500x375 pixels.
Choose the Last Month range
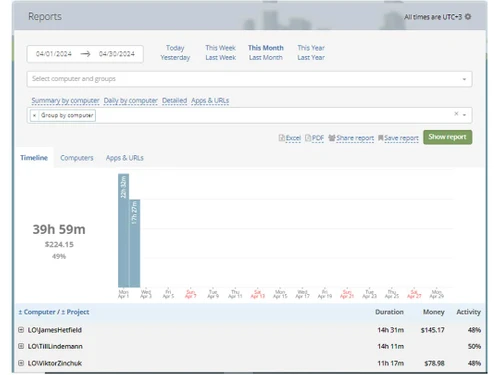click(x=266, y=57)
